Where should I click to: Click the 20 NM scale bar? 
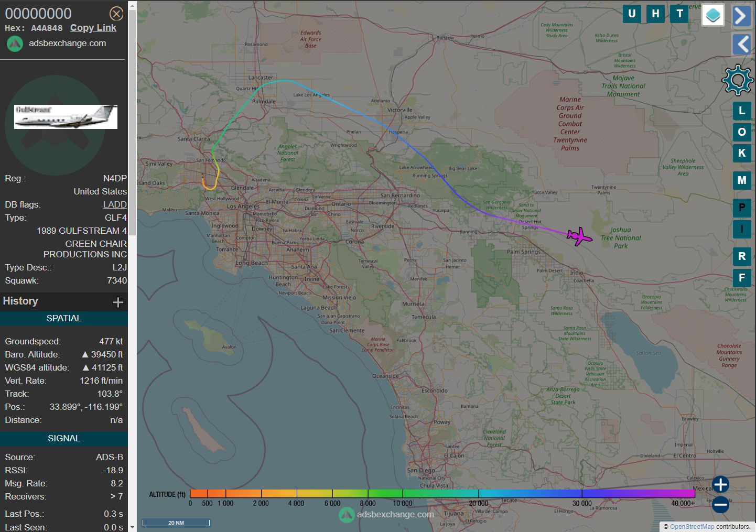coord(176,523)
